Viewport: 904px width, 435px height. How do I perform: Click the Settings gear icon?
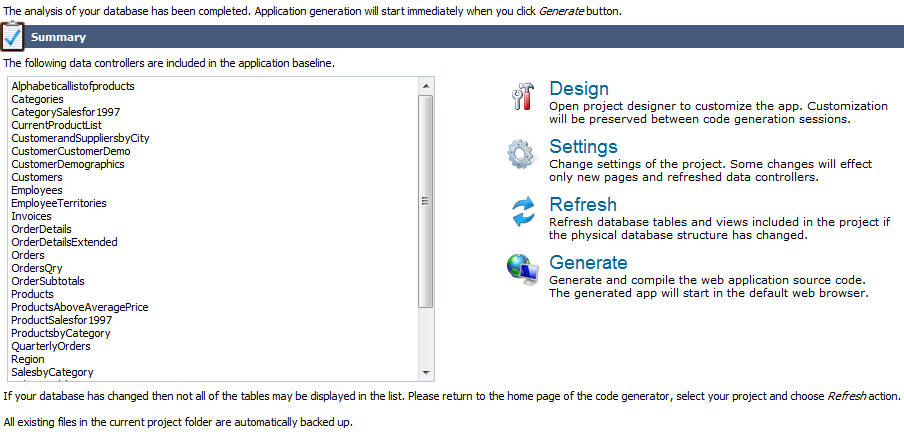point(523,154)
